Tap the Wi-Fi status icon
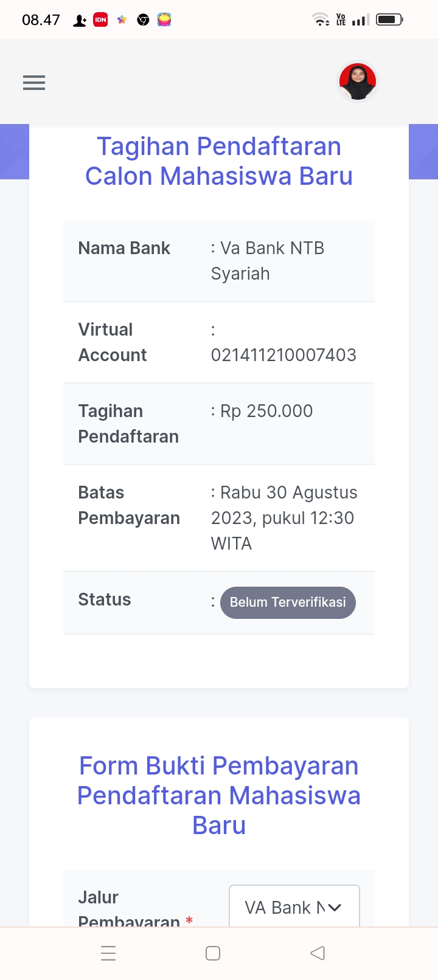This screenshot has height=980, width=438. point(321,20)
